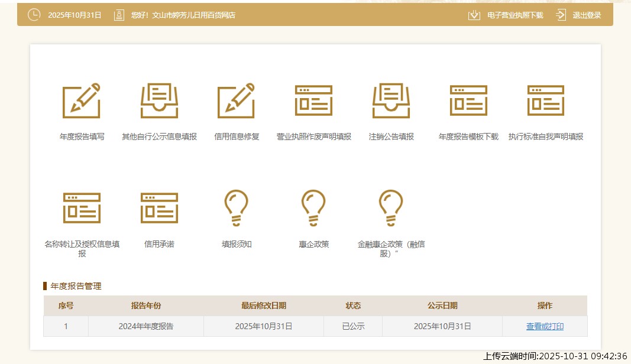
Task: Click the 其他自行公示信息填报 tray icon
Action: 159,101
